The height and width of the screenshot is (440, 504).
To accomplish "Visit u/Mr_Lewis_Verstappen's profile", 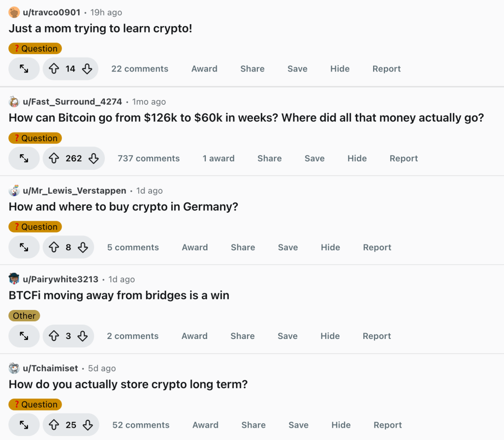I will pyautogui.click(x=74, y=191).
